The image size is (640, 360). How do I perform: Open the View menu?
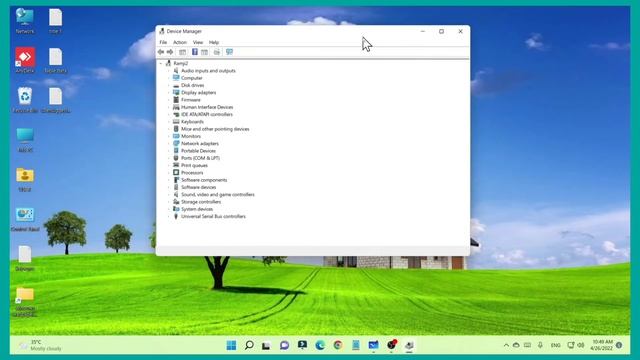coord(198,42)
